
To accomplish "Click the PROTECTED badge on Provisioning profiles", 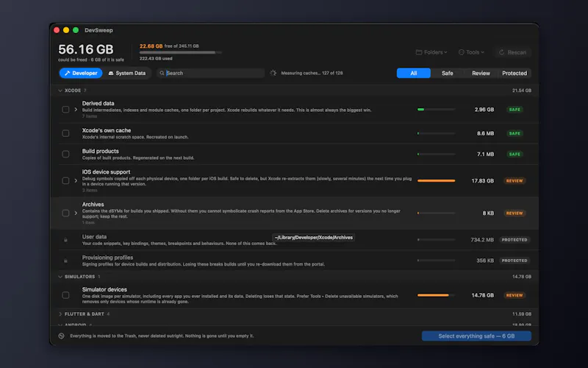I will (x=514, y=261).
